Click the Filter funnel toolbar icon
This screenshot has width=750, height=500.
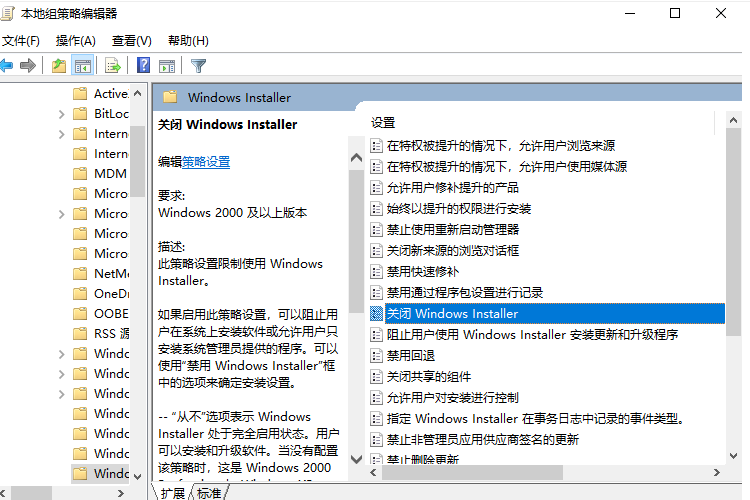tap(198, 66)
